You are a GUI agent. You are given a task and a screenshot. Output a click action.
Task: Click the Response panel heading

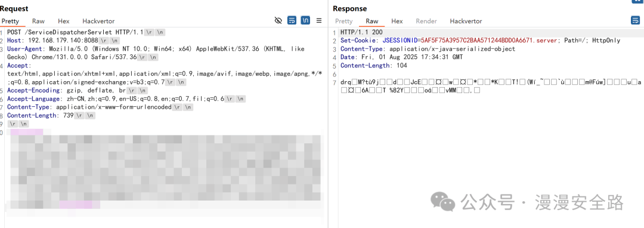[349, 8]
